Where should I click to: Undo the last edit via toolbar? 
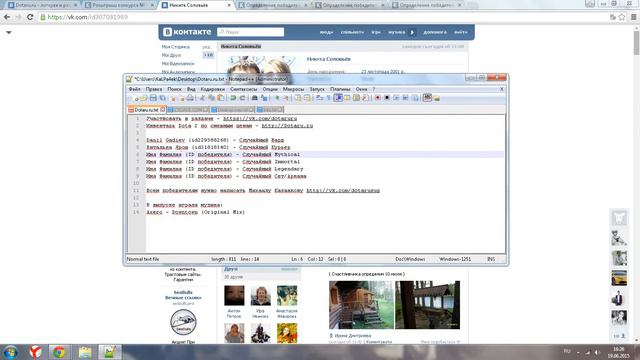pos(233,98)
